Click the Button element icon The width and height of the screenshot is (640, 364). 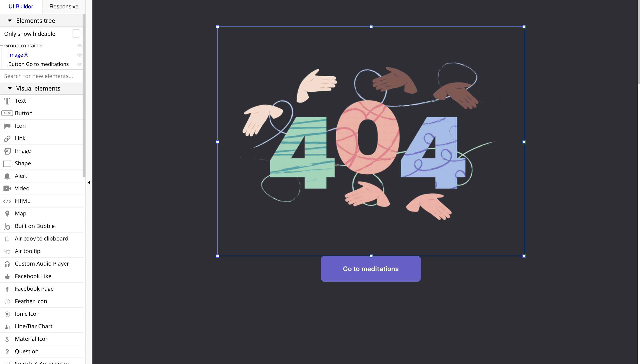(7, 113)
